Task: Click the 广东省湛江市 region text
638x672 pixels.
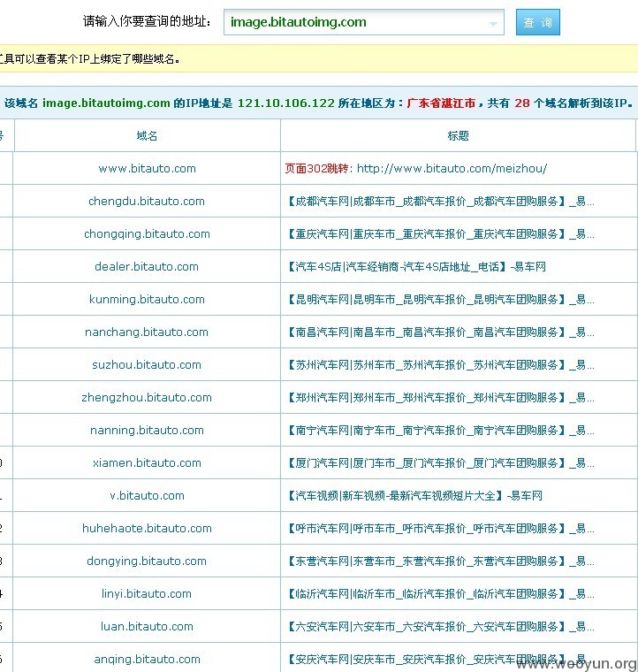Action: [x=441, y=103]
